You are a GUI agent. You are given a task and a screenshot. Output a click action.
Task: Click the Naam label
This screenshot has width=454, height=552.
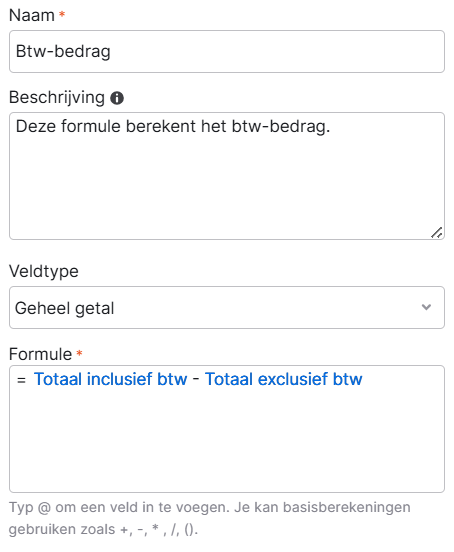[x=32, y=15]
